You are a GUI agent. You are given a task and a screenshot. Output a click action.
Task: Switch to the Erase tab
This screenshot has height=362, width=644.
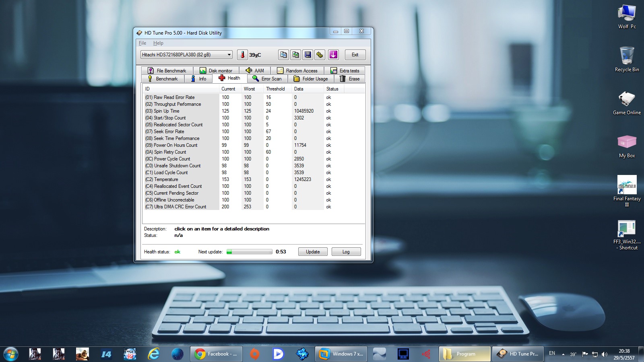point(350,79)
